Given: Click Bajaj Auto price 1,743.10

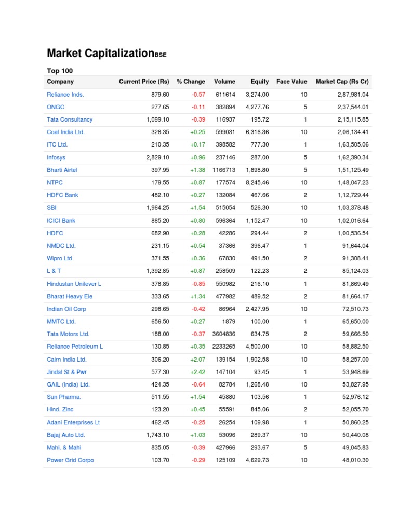Looking at the screenshot, I should click(x=158, y=435).
